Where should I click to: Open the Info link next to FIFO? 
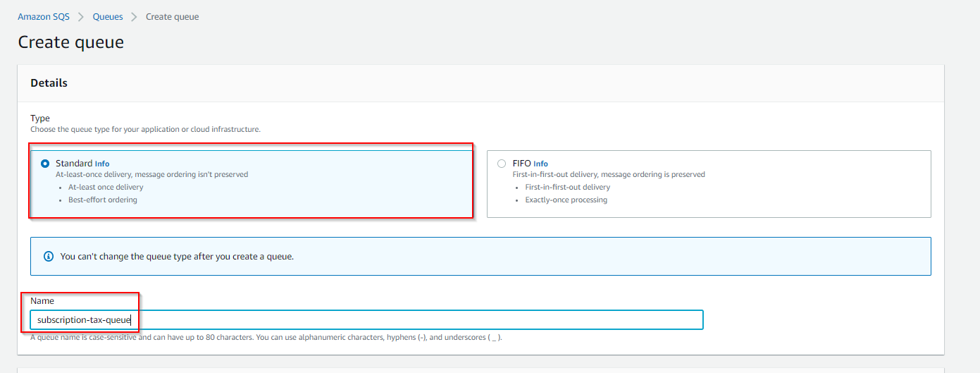tap(540, 164)
